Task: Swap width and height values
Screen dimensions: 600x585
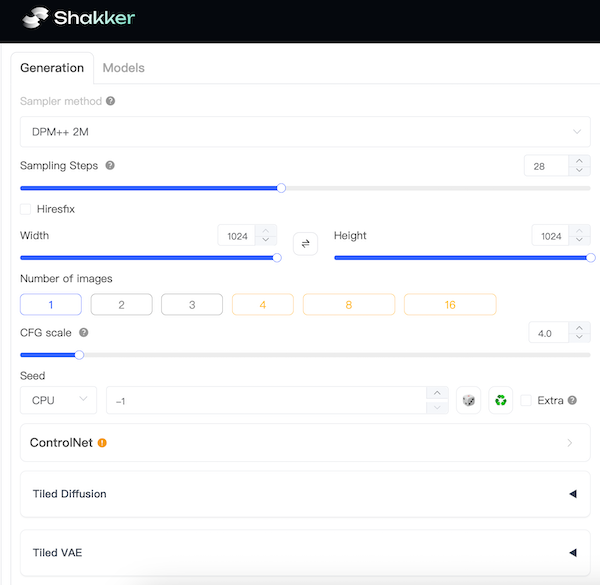Action: point(305,242)
